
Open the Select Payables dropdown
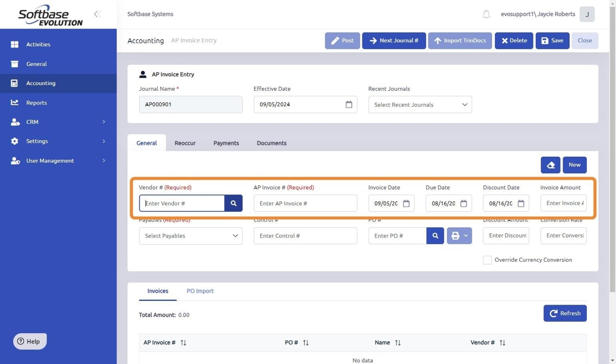pos(190,236)
